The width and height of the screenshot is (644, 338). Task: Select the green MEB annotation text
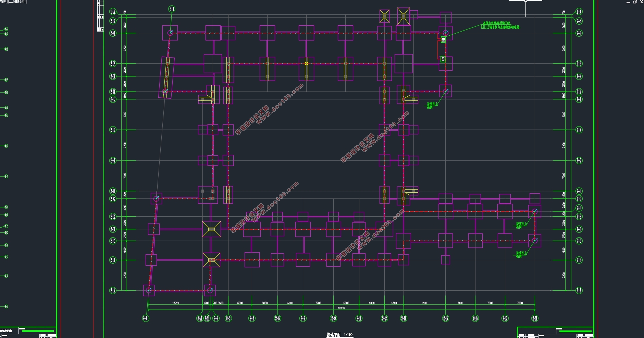(x=500, y=25)
